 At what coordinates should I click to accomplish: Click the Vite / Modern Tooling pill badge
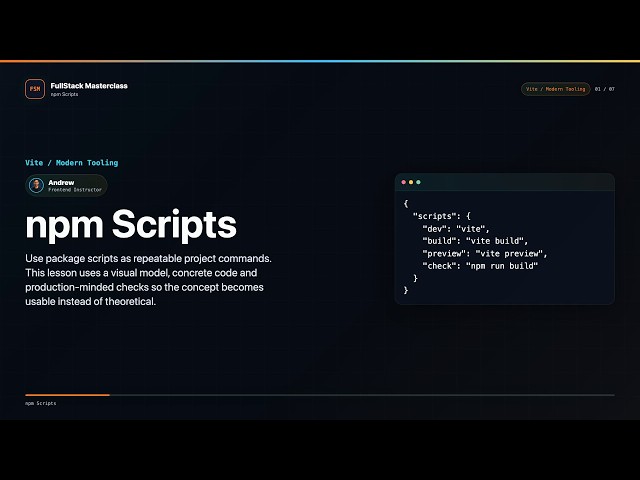click(x=555, y=89)
